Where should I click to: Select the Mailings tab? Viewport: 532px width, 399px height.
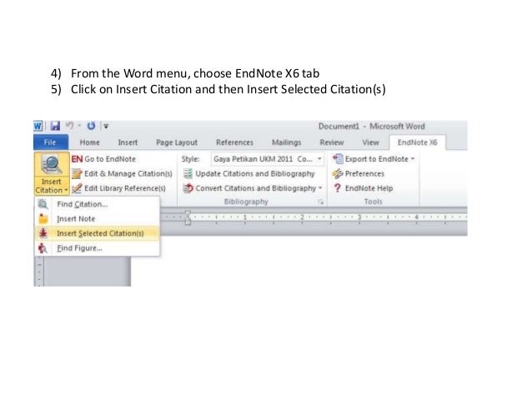[287, 142]
